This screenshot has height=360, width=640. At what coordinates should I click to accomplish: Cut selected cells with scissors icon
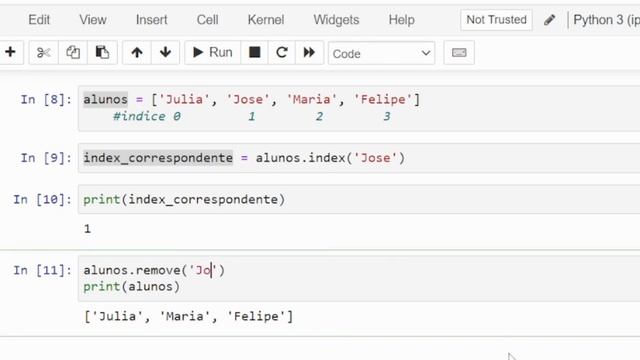pos(44,52)
